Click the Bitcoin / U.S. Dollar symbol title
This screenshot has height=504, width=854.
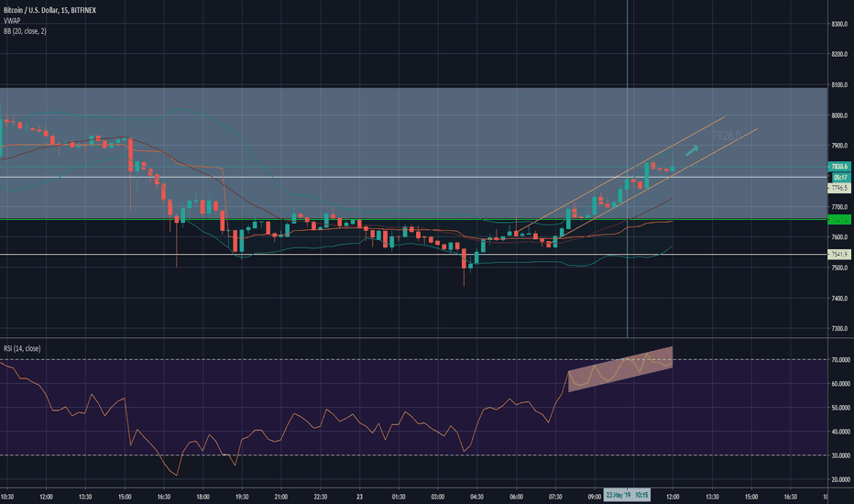[49, 10]
